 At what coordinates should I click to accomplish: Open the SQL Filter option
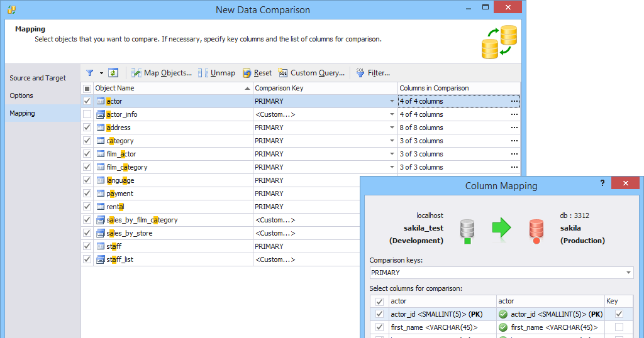click(373, 73)
